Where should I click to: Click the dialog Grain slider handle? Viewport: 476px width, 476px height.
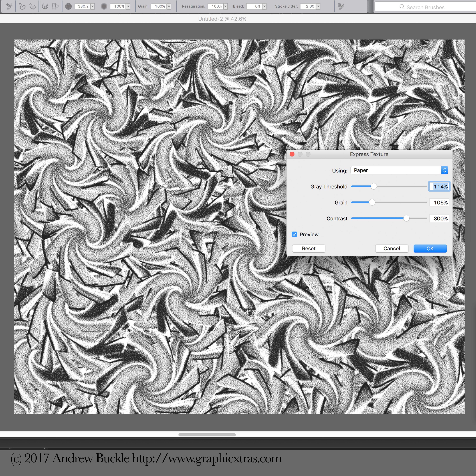[372, 202]
